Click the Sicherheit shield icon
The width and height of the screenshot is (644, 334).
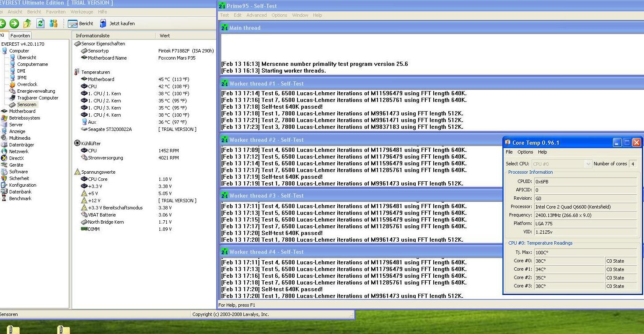4,178
